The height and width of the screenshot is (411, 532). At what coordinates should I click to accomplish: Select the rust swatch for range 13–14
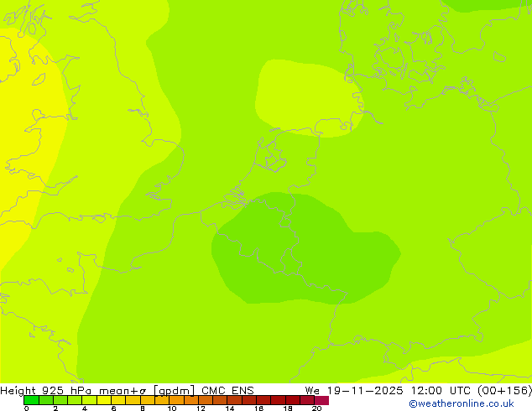pos(220,400)
